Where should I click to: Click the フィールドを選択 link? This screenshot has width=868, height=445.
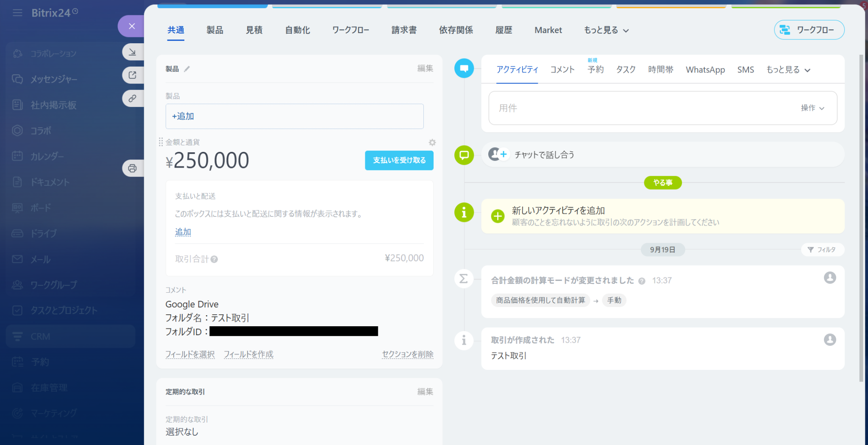coord(190,354)
